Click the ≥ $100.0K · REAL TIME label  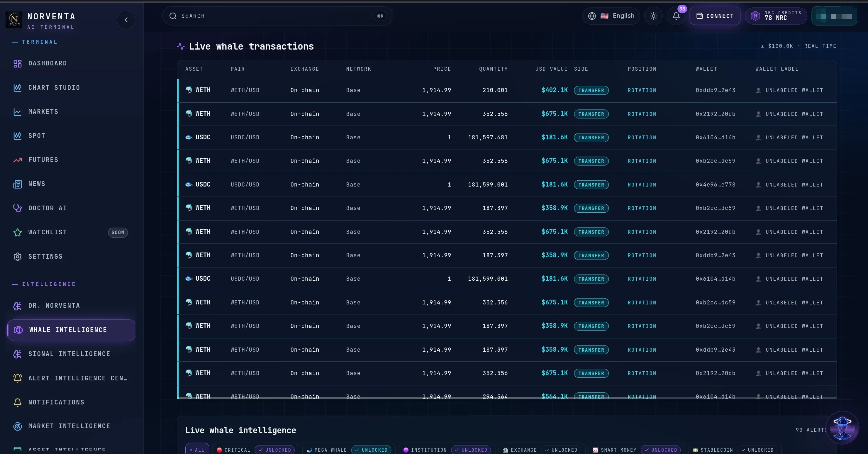[798, 46]
